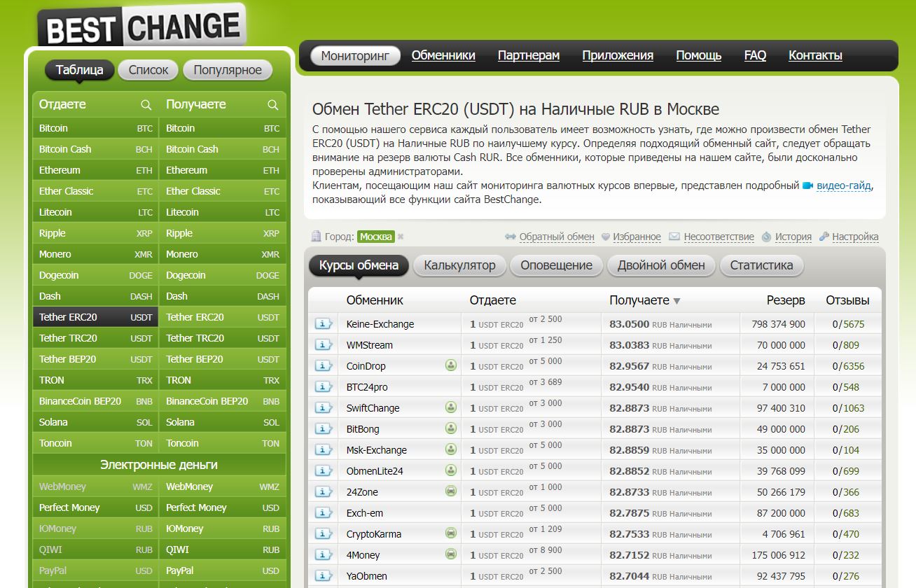
Task: Click the camera icon before видео-гайд
Action: coord(807,185)
